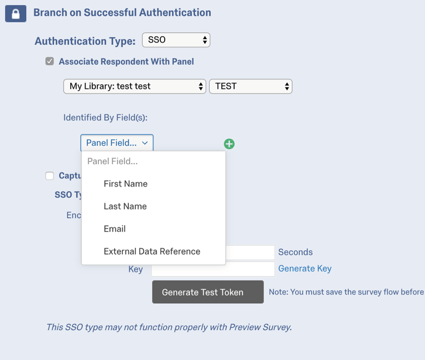Viewport: 425px width, 360px height.
Task: Collapse the Panel Field dropdown
Action: (x=117, y=143)
